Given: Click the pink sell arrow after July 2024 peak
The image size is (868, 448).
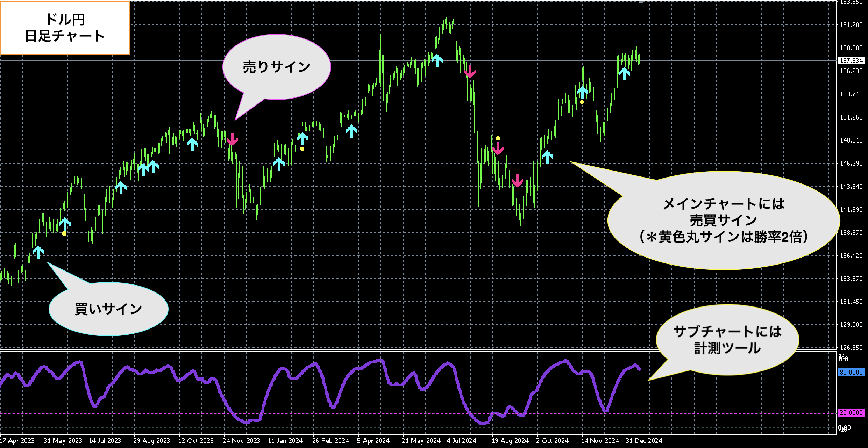Looking at the screenshot, I should pyautogui.click(x=470, y=71).
